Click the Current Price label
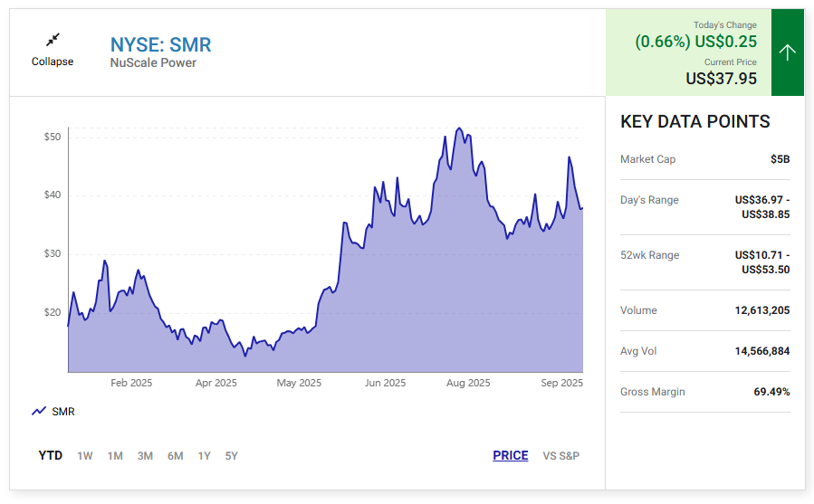 pos(731,62)
